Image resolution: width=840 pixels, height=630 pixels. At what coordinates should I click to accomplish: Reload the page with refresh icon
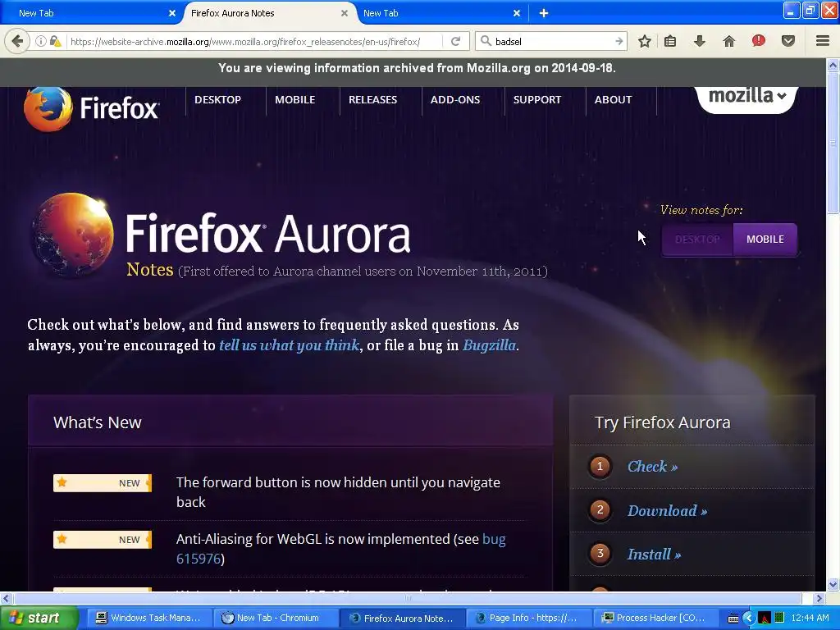456,41
